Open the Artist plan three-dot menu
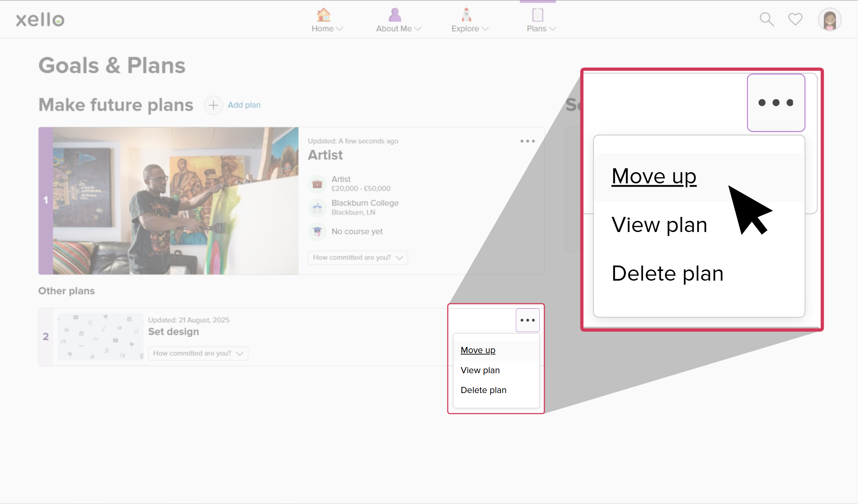This screenshot has width=858, height=504. [x=527, y=141]
